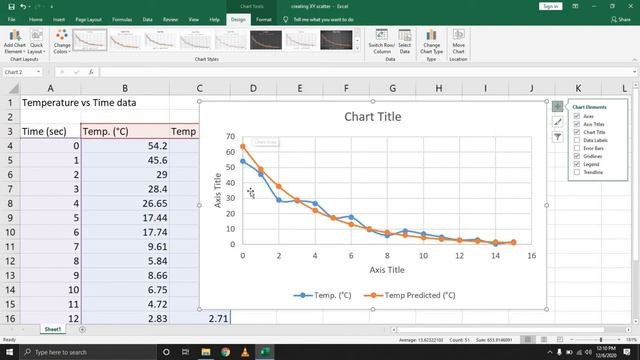Enable the Error Bars checkbox
The image size is (640, 360).
[x=577, y=148]
